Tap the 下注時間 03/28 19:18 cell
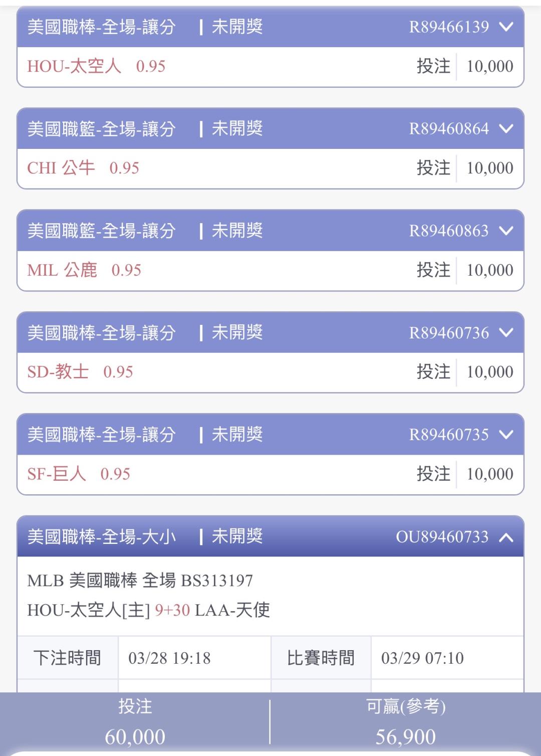 click(x=169, y=658)
